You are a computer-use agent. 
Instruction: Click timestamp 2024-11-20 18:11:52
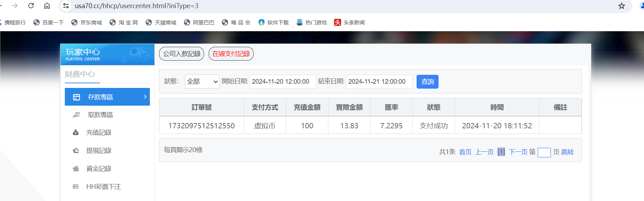pos(497,126)
